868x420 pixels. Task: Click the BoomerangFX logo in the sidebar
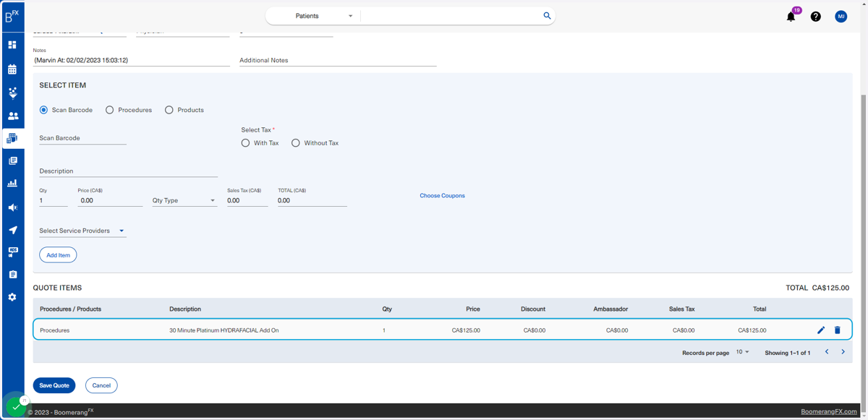(x=12, y=16)
